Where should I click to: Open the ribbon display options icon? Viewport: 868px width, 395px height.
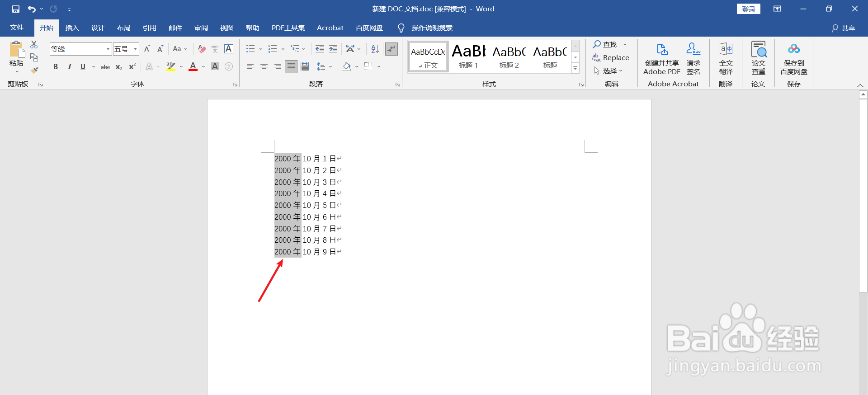point(777,9)
